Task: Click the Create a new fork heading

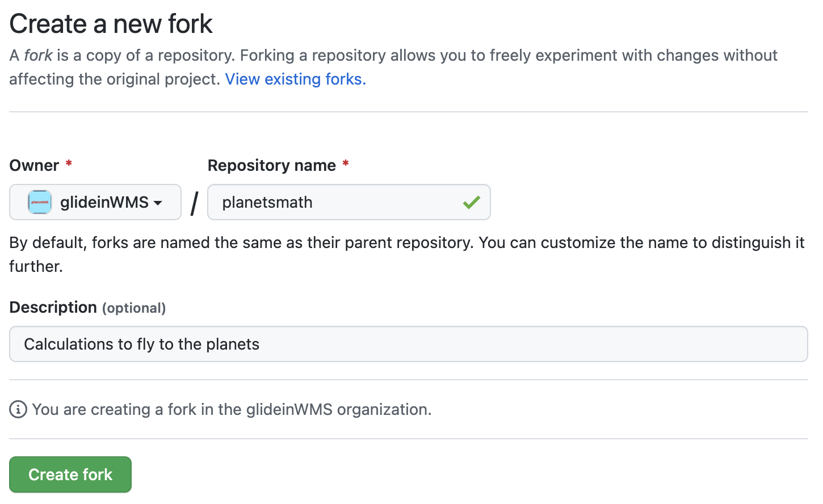Action: [111, 24]
